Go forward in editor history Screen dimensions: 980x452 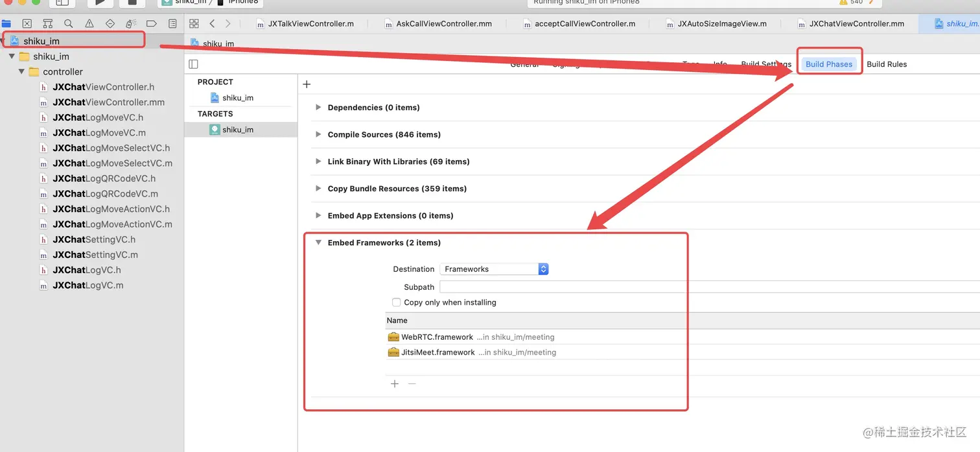[227, 23]
